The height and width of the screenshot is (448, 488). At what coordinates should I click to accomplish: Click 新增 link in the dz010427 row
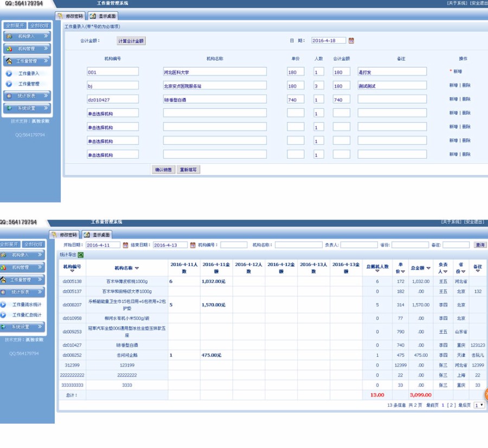(x=453, y=99)
